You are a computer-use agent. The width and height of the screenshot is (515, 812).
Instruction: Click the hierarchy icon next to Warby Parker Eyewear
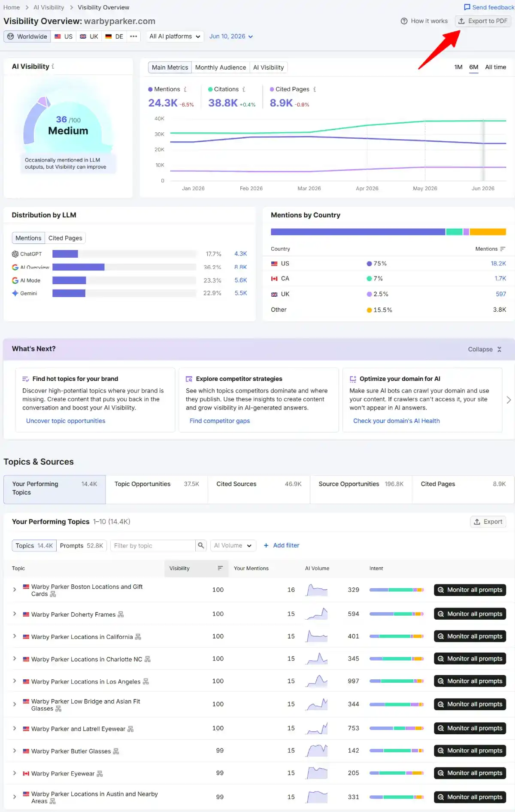click(x=100, y=773)
